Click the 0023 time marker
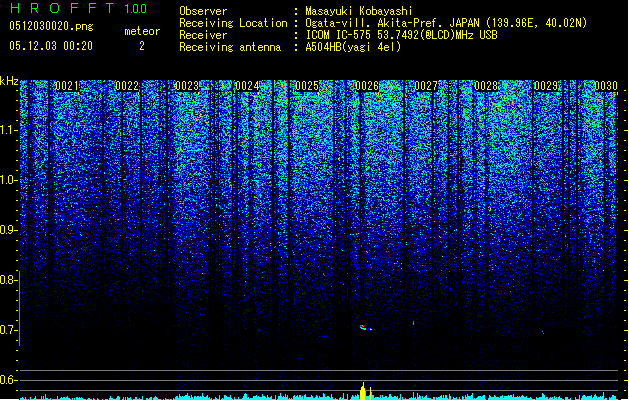This screenshot has height=400, width=629. [x=187, y=86]
